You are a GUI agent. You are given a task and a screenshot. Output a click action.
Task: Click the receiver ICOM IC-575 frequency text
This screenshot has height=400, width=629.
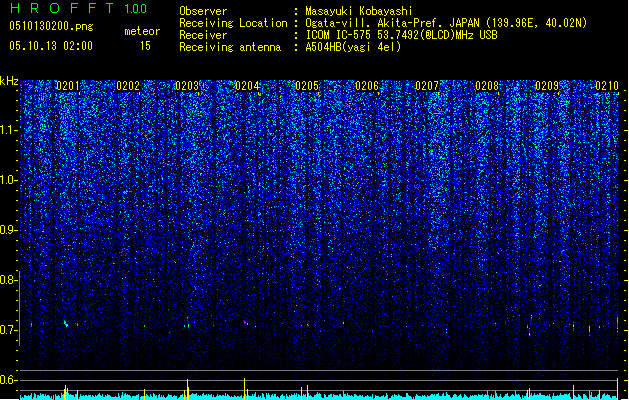tap(401, 35)
